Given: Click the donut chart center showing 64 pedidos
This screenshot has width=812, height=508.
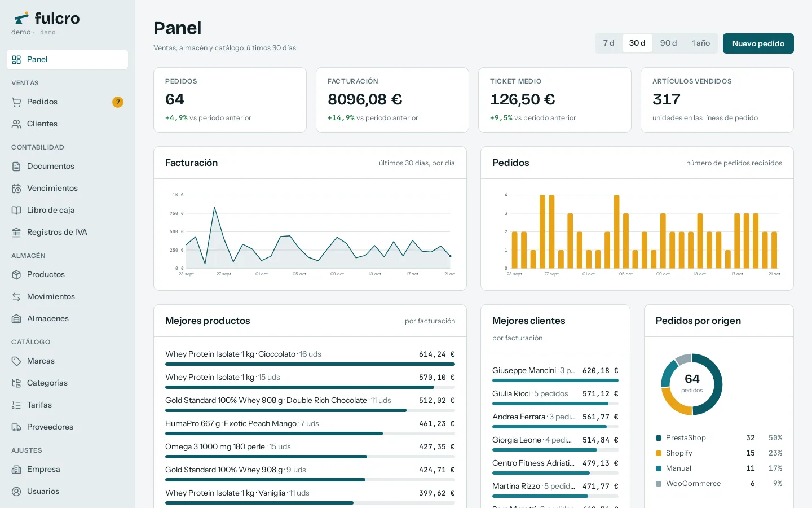Looking at the screenshot, I should pos(692,384).
